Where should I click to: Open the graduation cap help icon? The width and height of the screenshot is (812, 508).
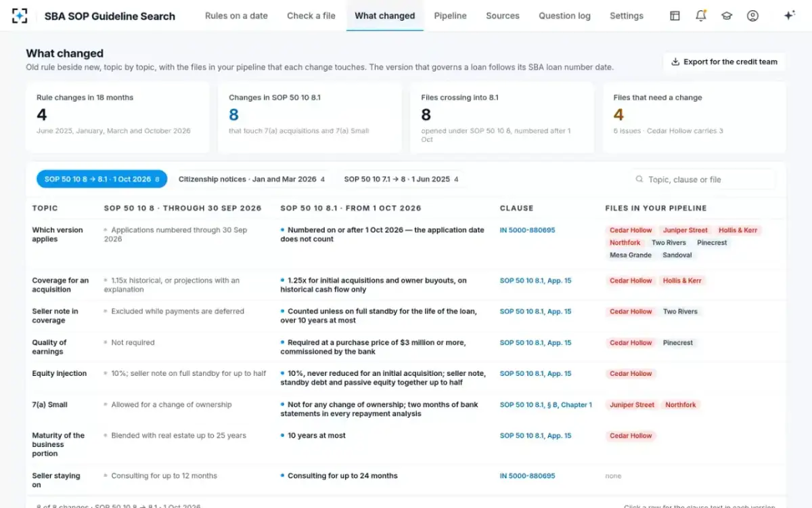[x=727, y=16]
